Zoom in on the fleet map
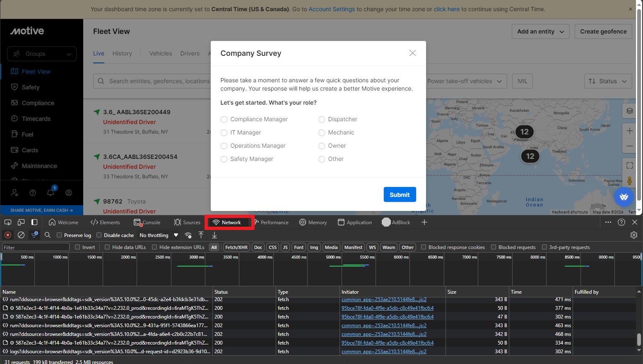This screenshot has height=364, width=643. click(630, 131)
